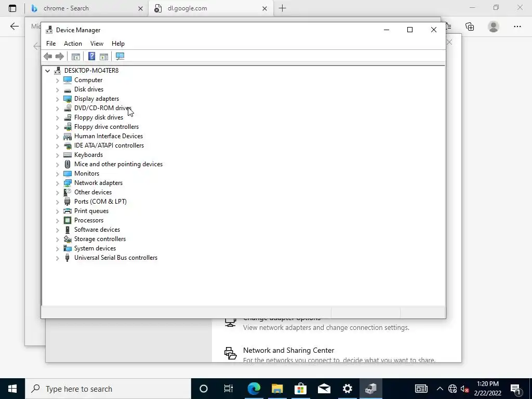Click the taskbar search box
532x399 pixels.
108,389
